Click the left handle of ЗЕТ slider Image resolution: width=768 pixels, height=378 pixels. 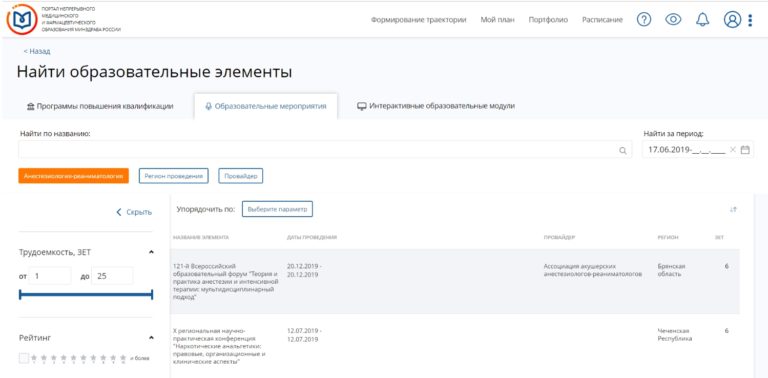[x=20, y=295]
